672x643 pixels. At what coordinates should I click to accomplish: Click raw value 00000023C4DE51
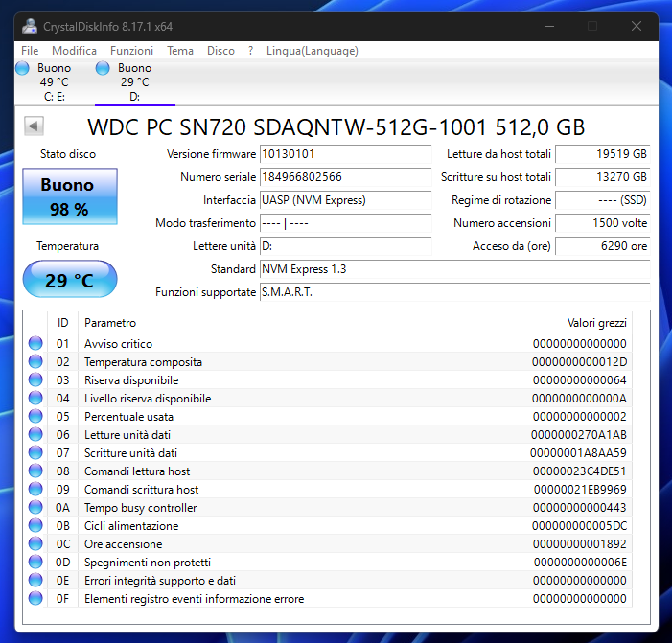579,471
